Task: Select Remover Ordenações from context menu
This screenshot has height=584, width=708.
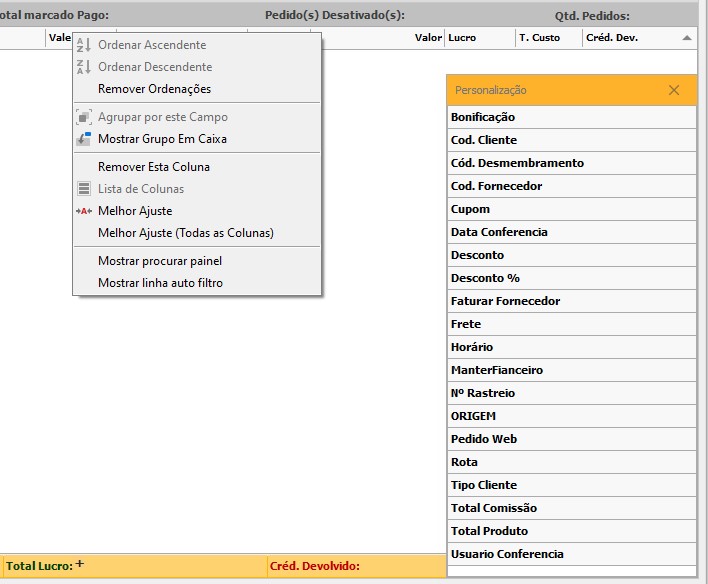Action: (x=154, y=89)
